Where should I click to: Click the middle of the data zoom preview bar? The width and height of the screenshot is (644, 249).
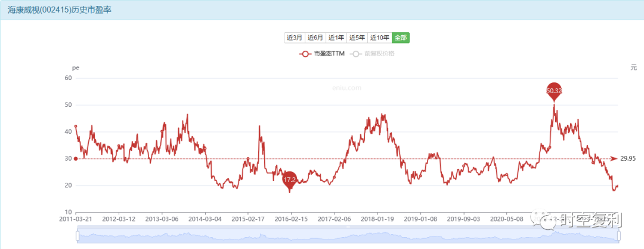point(348,236)
